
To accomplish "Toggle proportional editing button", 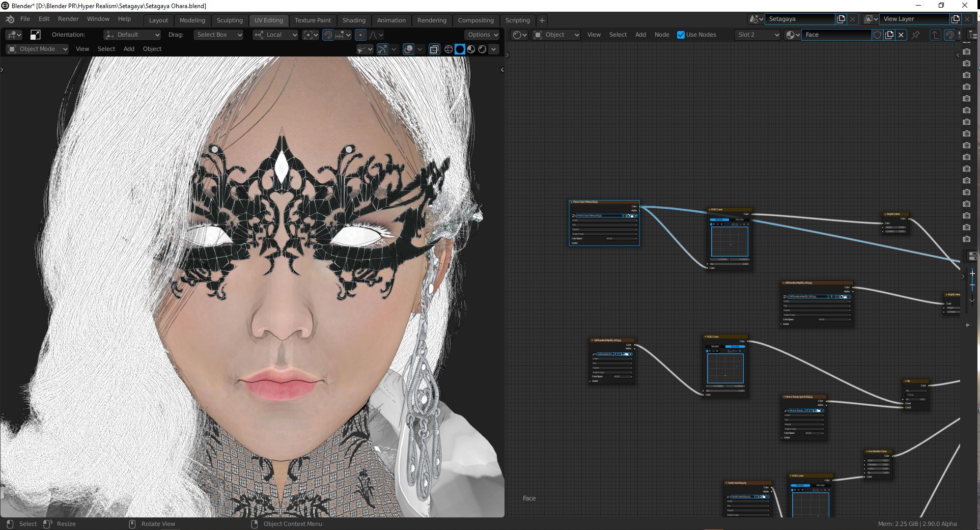I will click(360, 35).
